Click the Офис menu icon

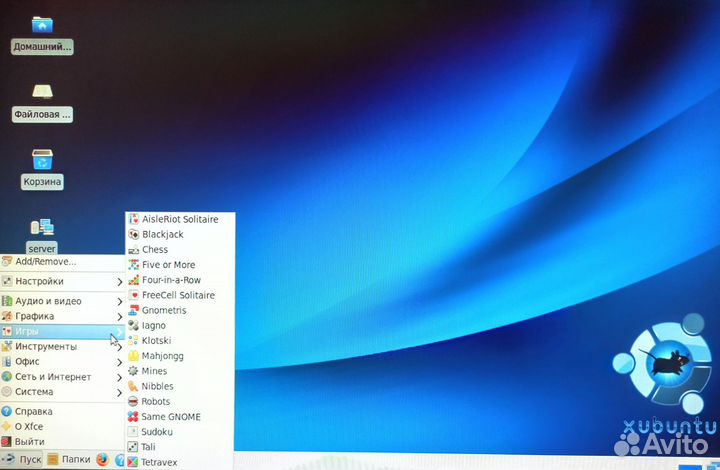coord(6,361)
